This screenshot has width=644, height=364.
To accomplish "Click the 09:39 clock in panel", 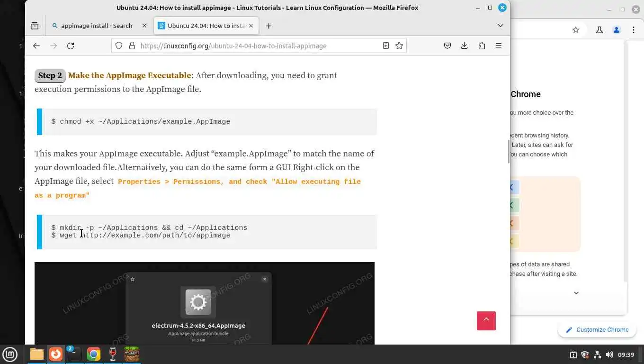I will point(626,355).
